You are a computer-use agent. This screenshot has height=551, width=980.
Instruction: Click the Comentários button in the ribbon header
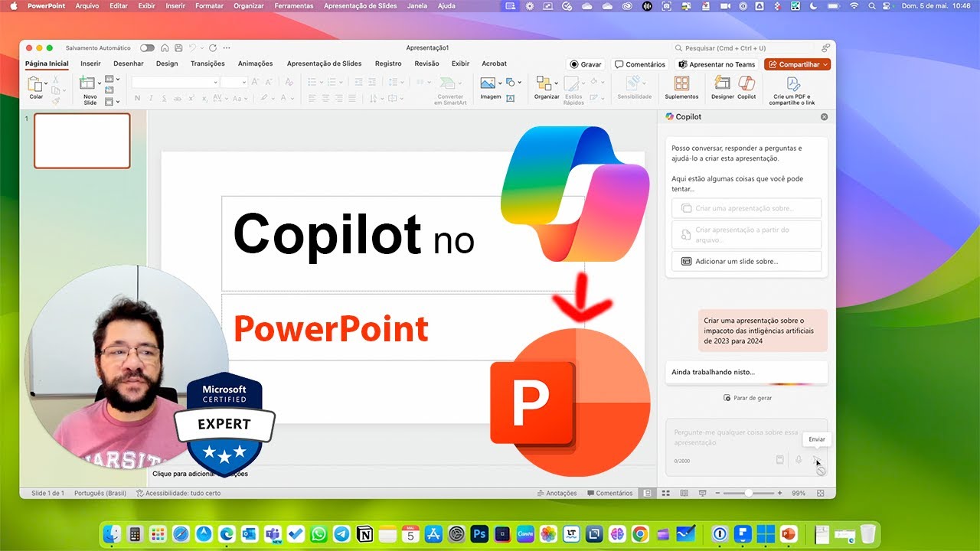point(640,64)
